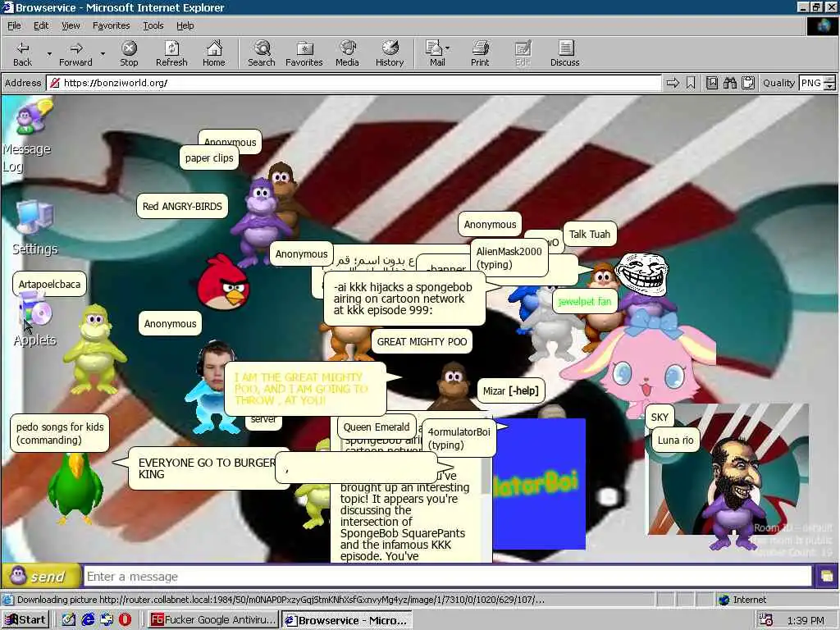Viewport: 840px width, 630px height.
Task: Click the 'AlienMask2000 (typing)' label
Action: [509, 258]
